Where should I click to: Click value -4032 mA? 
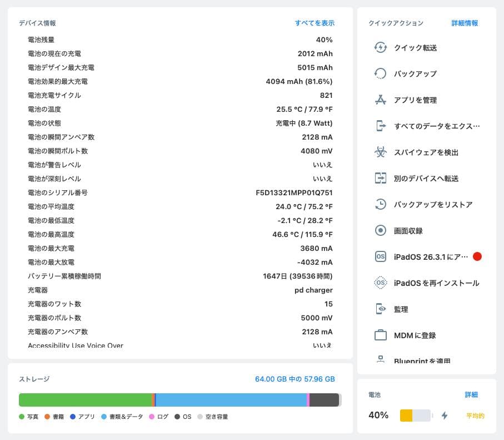coord(315,263)
